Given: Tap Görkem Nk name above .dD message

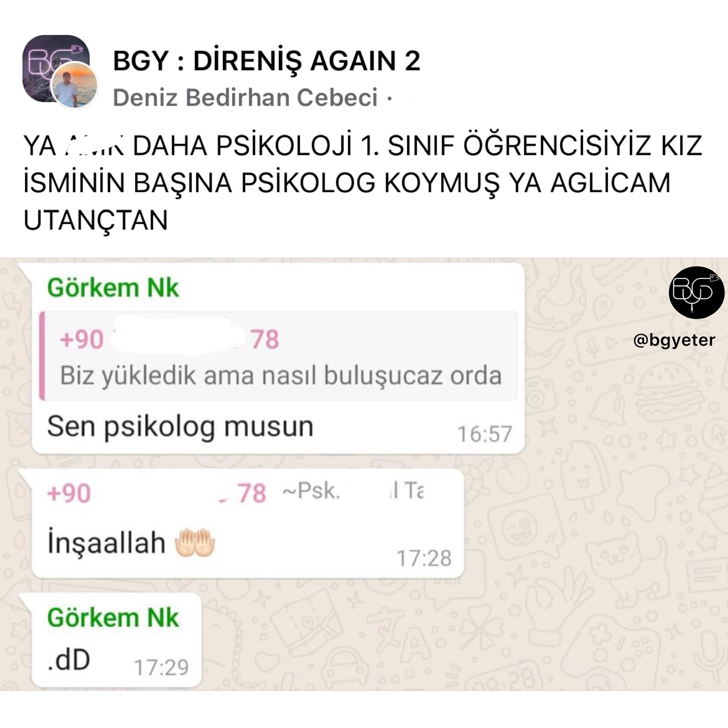Looking at the screenshot, I should click(x=113, y=617).
